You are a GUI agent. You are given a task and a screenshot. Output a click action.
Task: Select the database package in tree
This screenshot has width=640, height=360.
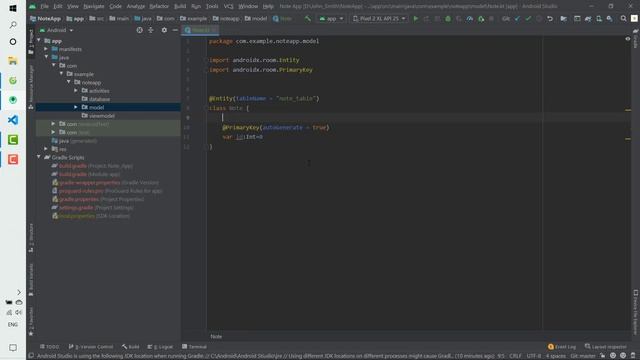(x=99, y=99)
